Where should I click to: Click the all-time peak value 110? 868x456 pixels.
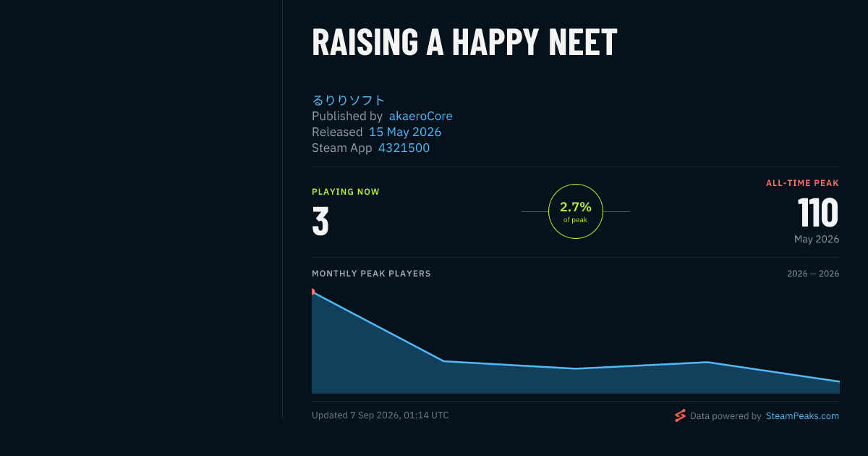[x=818, y=214]
